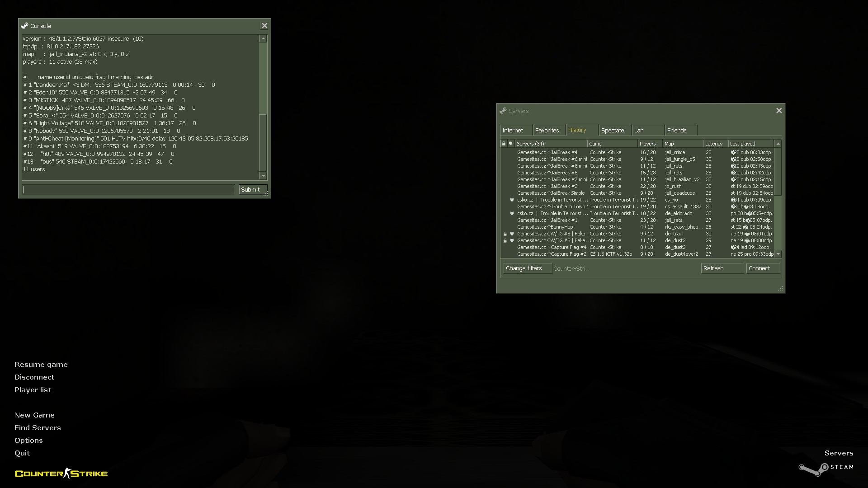This screenshot has height=488, width=868.
Task: Click the console scroll up arrow
Action: [263, 39]
